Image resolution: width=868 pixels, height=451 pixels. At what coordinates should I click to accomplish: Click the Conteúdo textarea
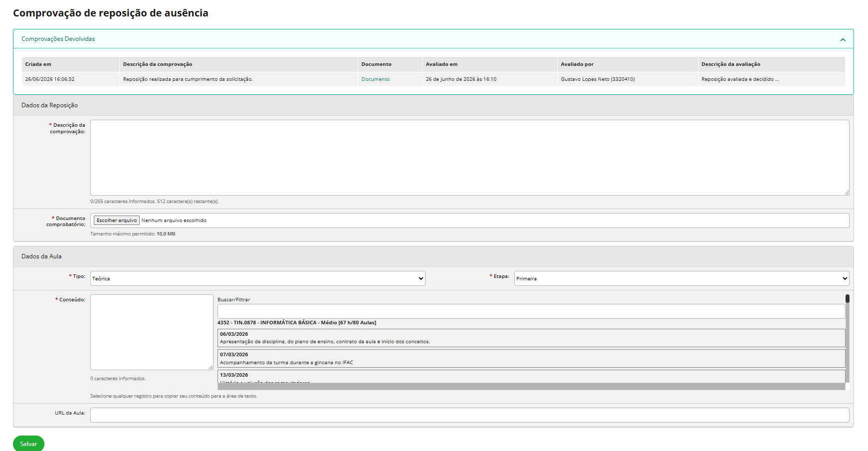152,332
